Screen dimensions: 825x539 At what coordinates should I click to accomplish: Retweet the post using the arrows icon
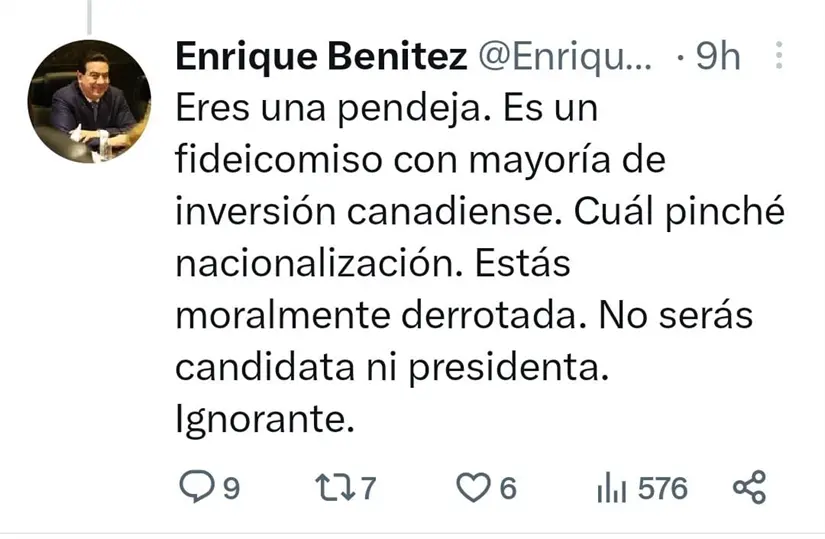[332, 488]
